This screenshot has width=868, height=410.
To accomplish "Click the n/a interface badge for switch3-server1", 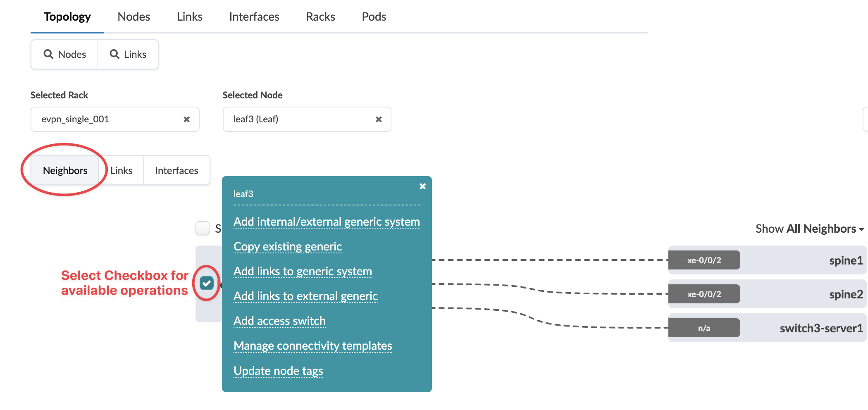I will click(704, 328).
